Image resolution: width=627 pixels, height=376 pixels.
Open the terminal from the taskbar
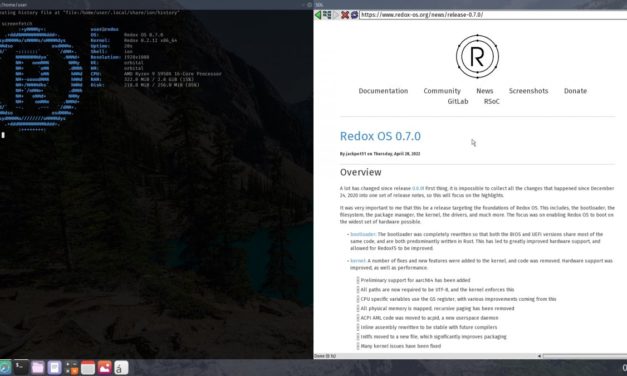pyautogui.click(x=21, y=367)
